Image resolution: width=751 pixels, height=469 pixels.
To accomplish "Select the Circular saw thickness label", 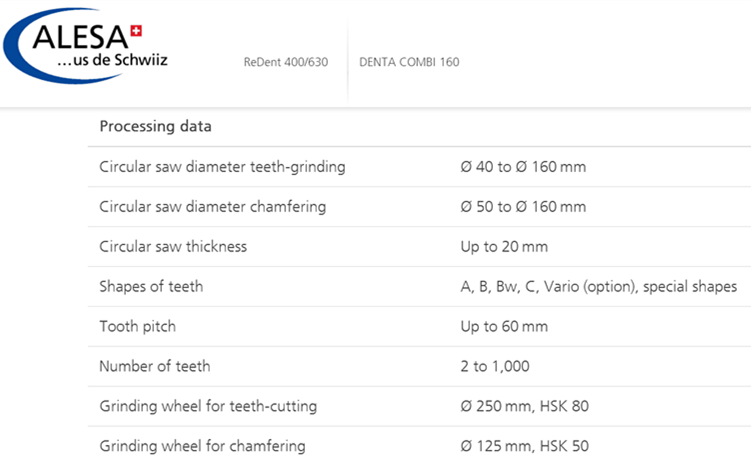I will pos(173,246).
